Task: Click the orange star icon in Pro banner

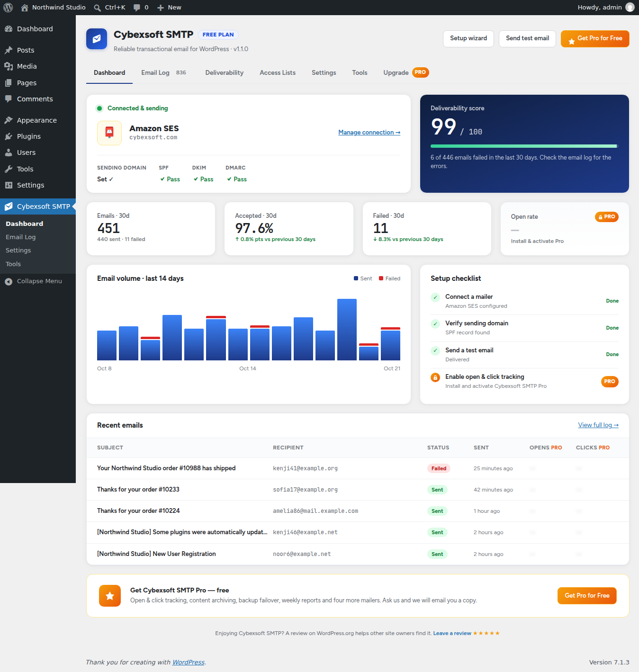Action: click(x=110, y=596)
